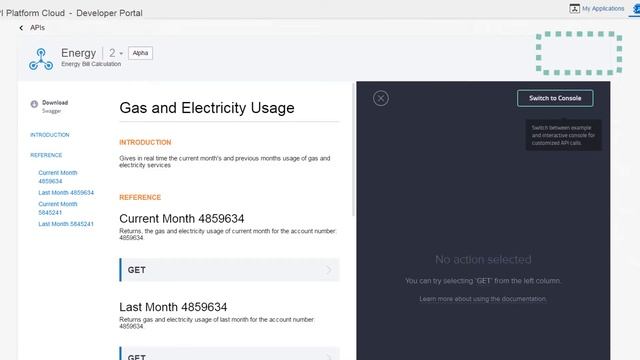This screenshot has height=360, width=640.
Task: Click the Download Swagger link
Action: (x=55, y=107)
